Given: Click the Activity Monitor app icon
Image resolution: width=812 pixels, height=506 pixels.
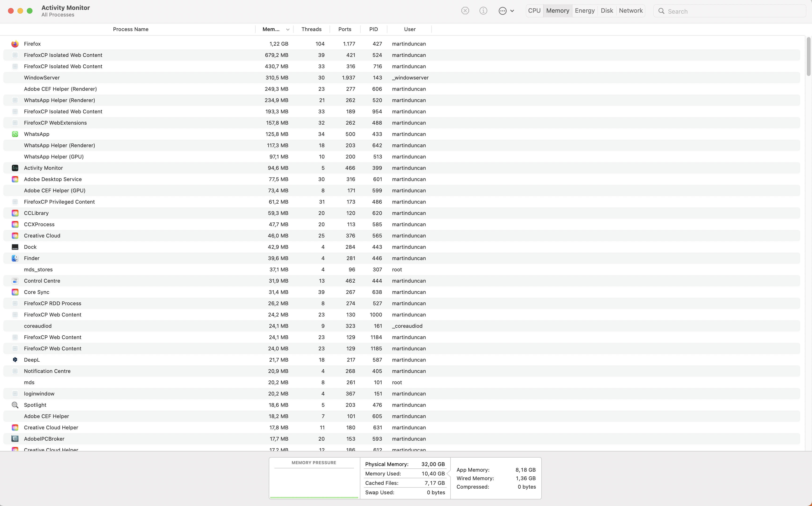Looking at the screenshot, I should coord(15,168).
